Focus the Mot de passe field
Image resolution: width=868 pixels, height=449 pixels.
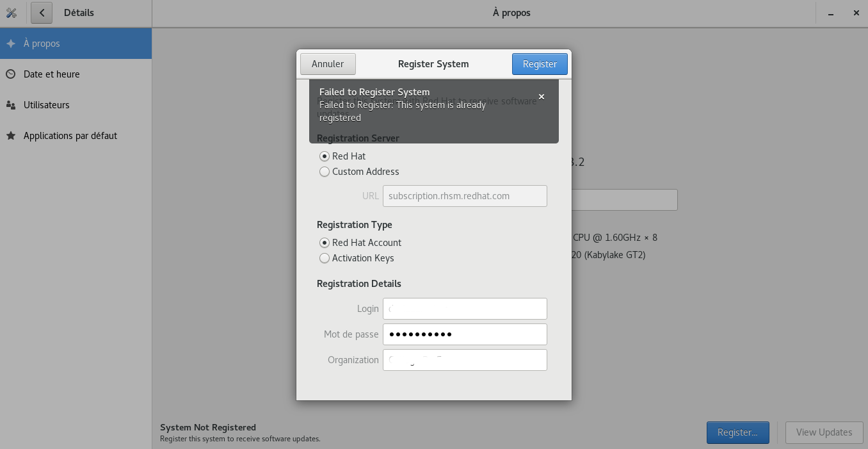465,334
